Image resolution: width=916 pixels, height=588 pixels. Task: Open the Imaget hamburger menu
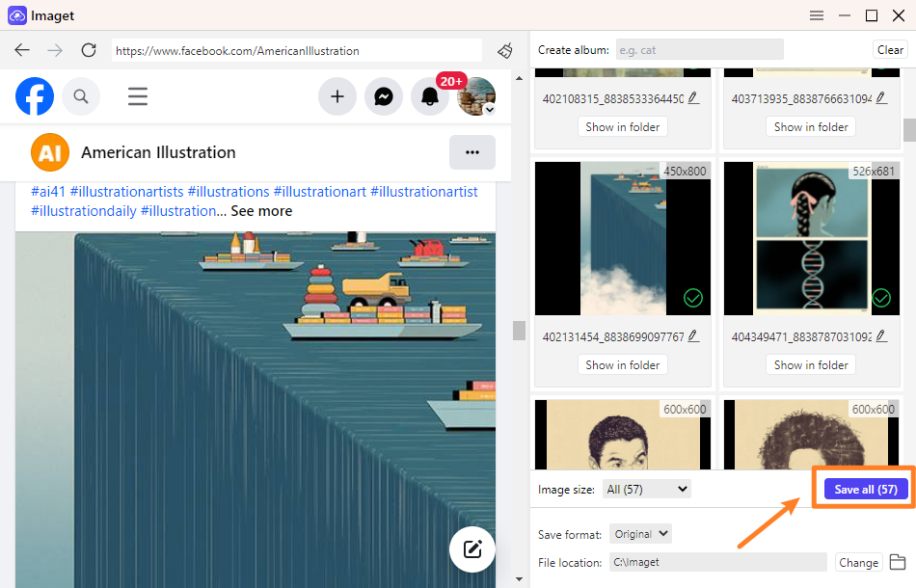tap(817, 15)
